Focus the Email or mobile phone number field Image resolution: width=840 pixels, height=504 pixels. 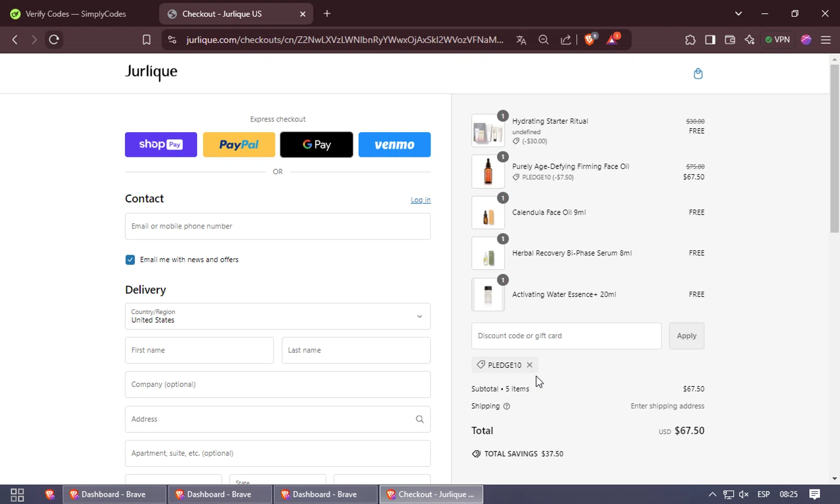point(278,226)
